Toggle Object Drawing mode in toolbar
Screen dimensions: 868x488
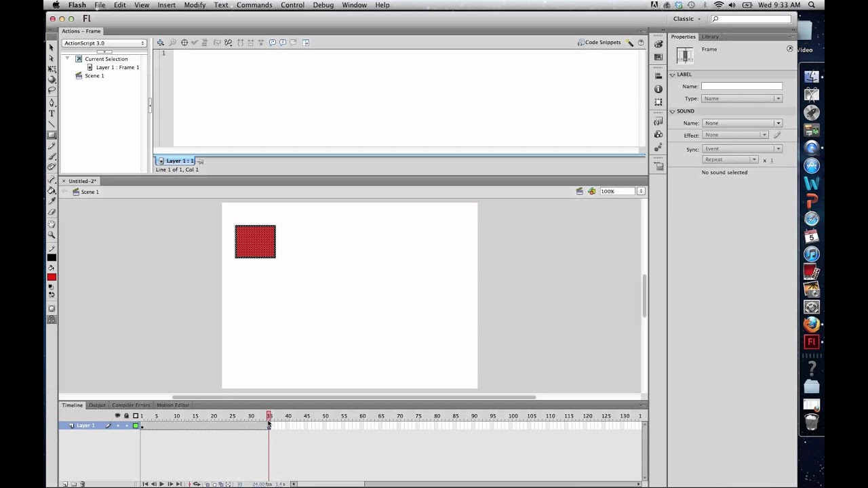(x=52, y=308)
